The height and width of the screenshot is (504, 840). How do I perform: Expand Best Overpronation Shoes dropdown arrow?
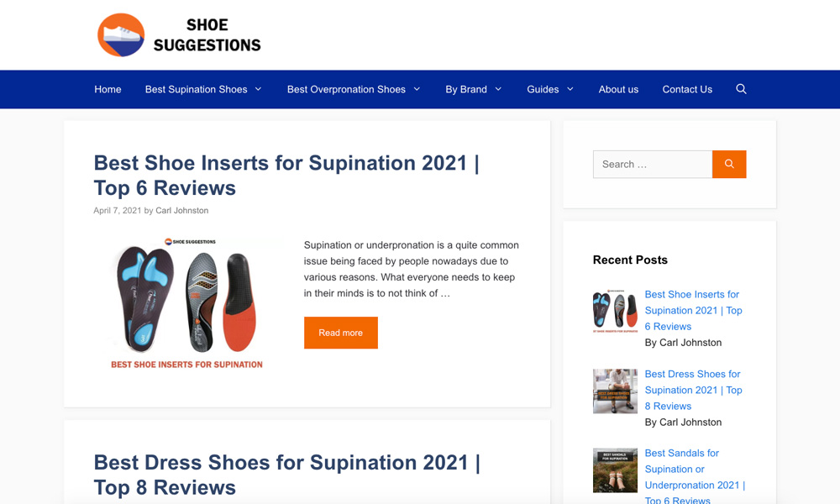coord(417,89)
